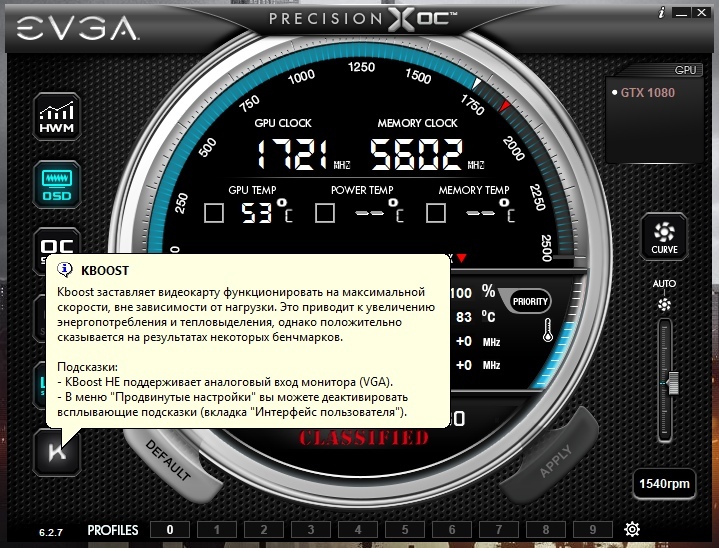Click the fan speed slider handle
The width and height of the screenshot is (719, 548).
click(673, 383)
